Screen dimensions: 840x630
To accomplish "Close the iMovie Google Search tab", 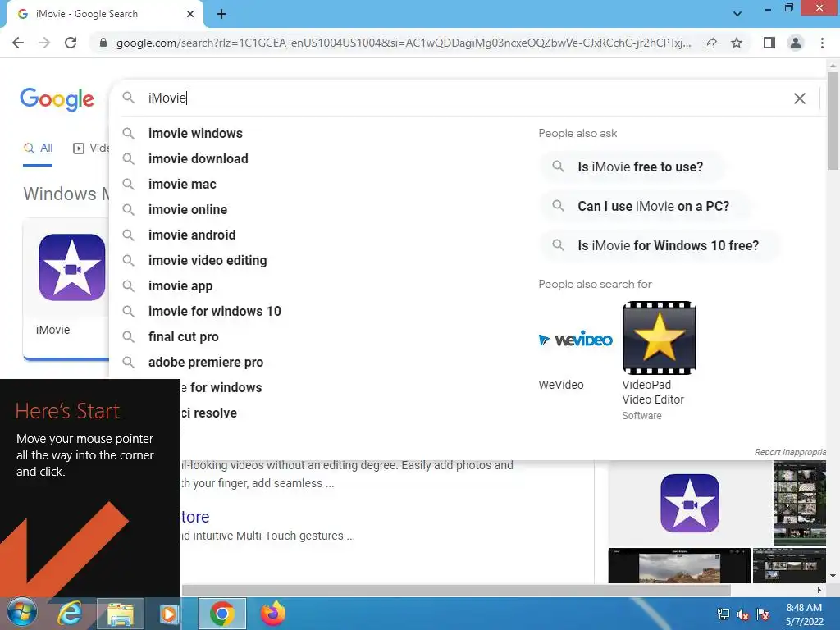I will [x=190, y=14].
